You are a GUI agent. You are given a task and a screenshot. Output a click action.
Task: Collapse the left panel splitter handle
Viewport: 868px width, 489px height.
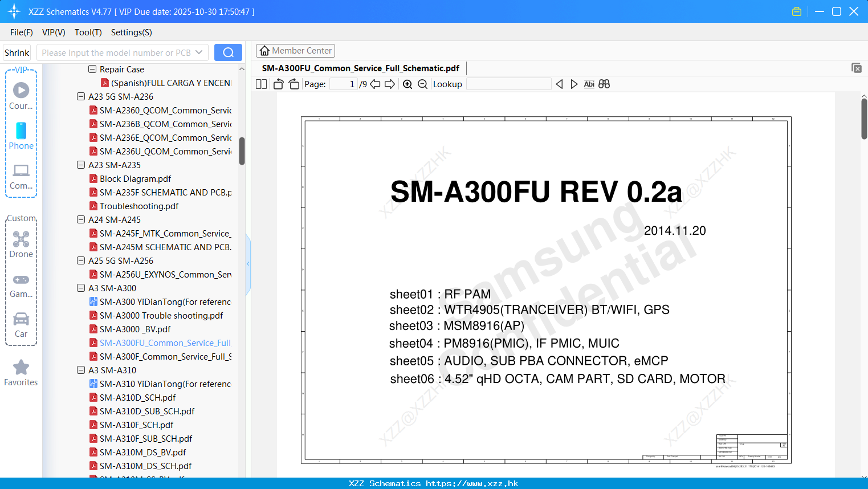pos(248,263)
